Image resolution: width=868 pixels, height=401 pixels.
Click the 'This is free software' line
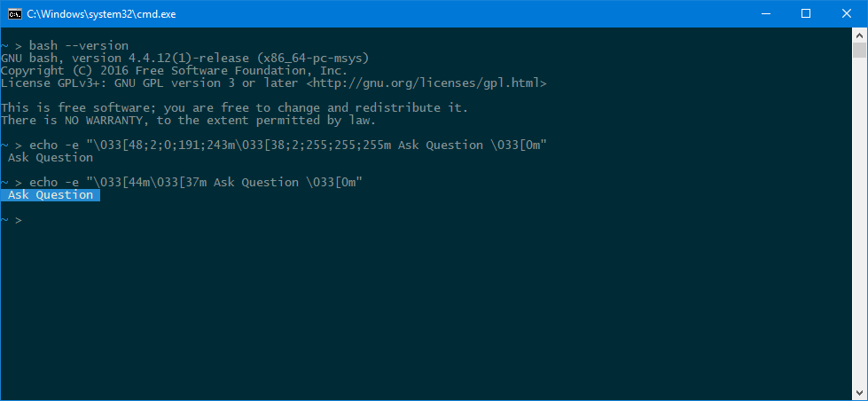(x=234, y=107)
